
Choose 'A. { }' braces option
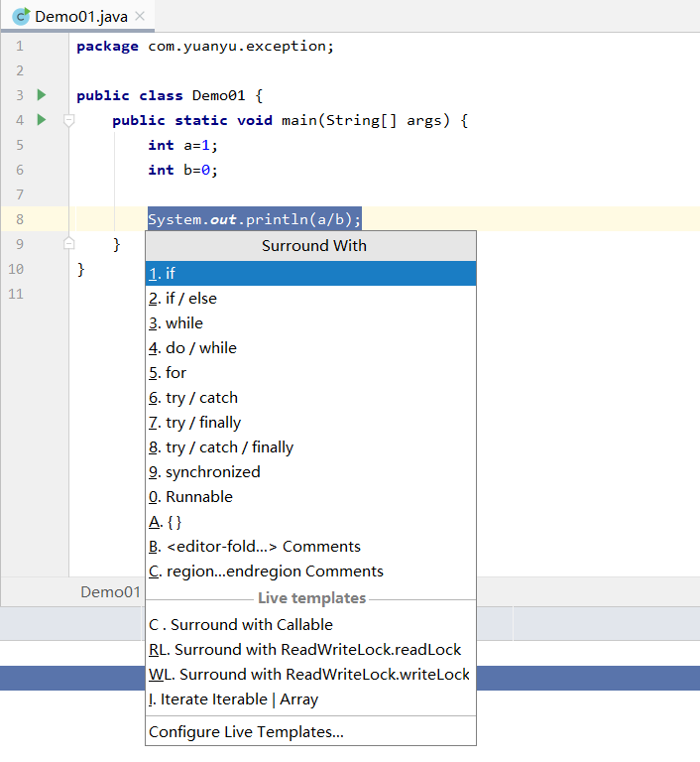pyautogui.click(x=311, y=522)
